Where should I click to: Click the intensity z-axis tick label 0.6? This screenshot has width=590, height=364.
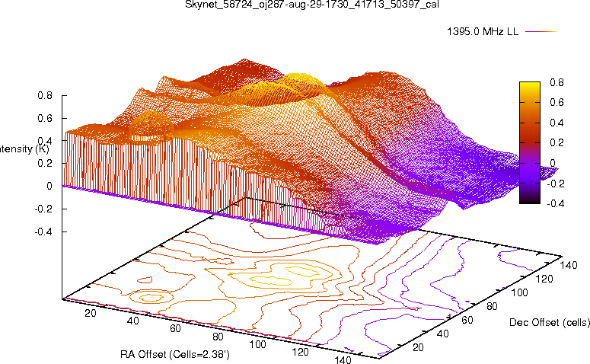tap(45, 118)
